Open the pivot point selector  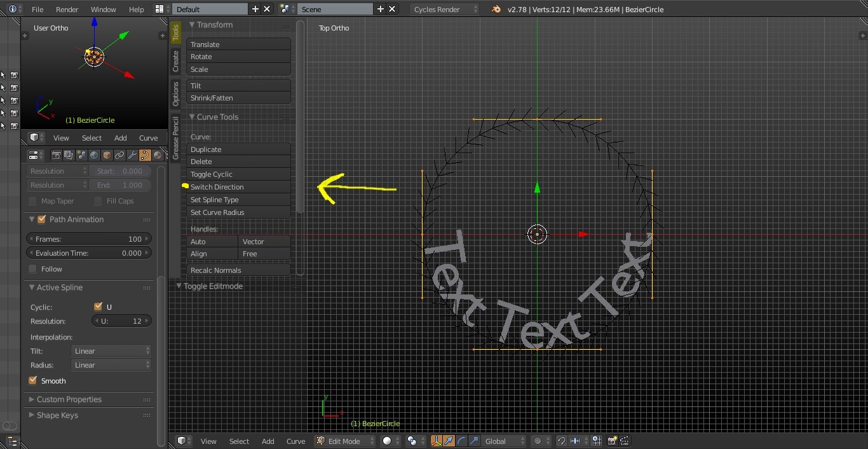[x=416, y=441]
